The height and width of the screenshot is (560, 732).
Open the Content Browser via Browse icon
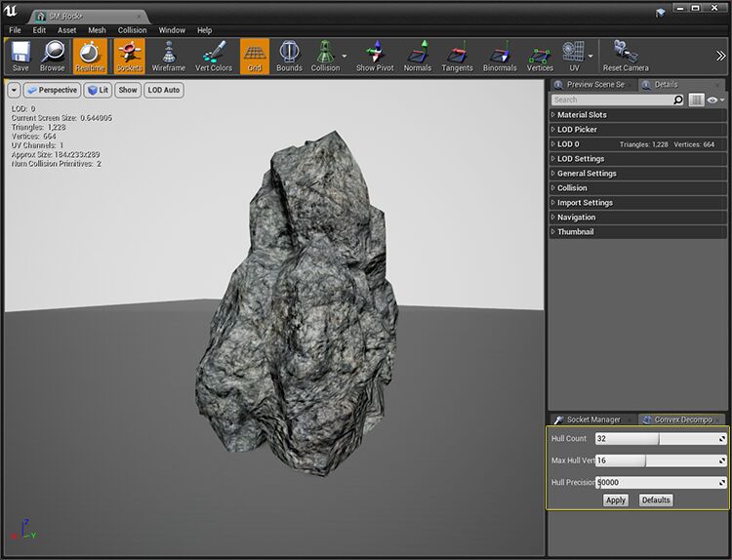pos(53,56)
